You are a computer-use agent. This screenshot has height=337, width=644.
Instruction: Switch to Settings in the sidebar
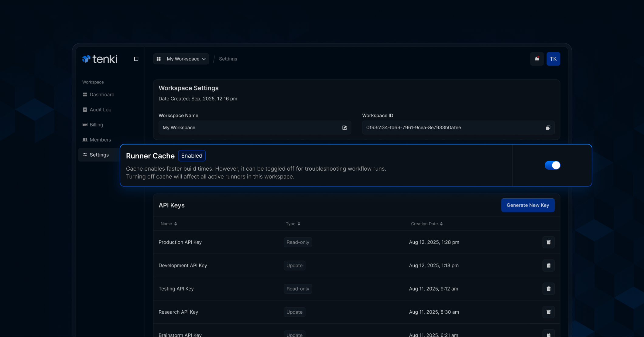(x=99, y=155)
